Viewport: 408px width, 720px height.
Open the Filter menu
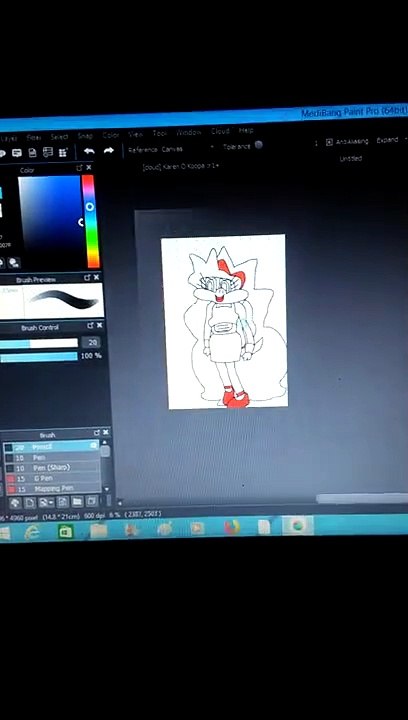tap(34, 137)
